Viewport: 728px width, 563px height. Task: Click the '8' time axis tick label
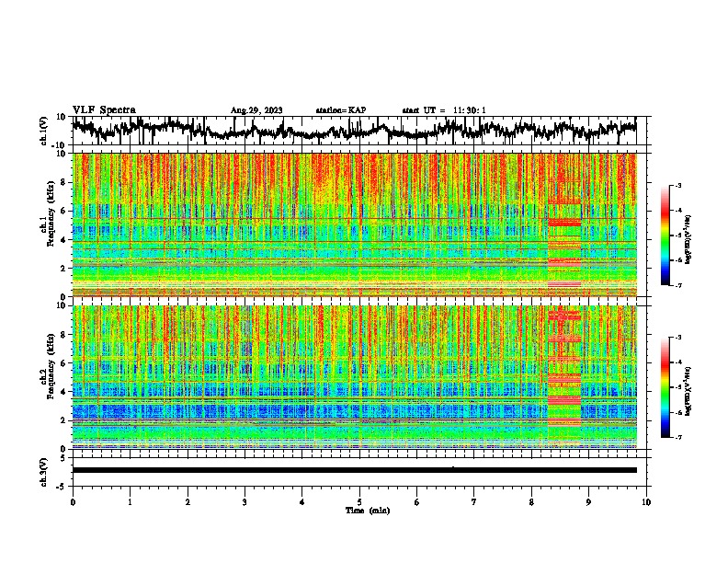coord(531,502)
